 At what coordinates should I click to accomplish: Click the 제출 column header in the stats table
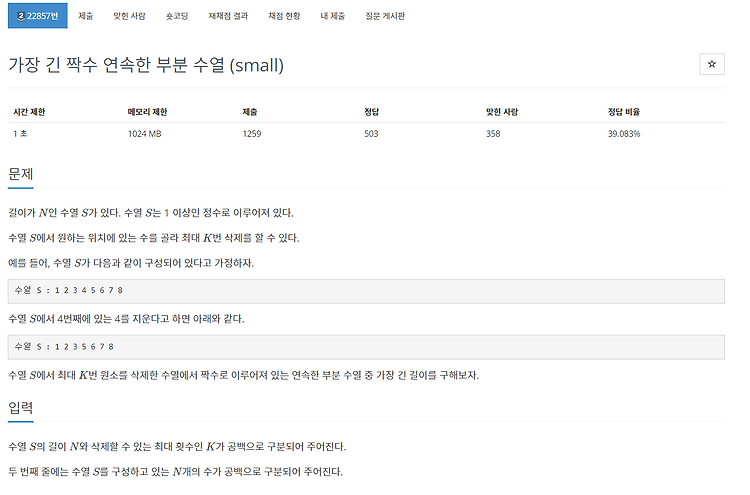click(250, 112)
